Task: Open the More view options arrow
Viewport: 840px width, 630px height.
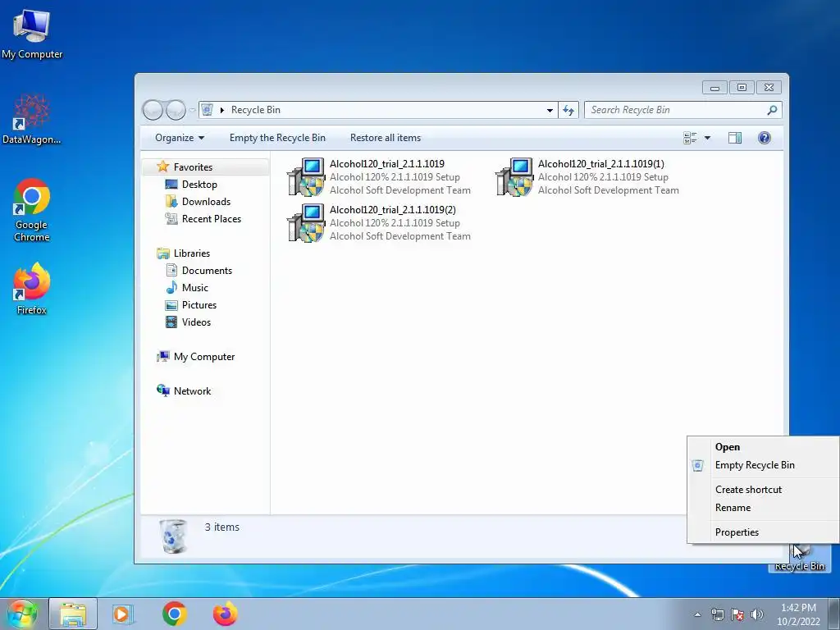Action: click(707, 138)
